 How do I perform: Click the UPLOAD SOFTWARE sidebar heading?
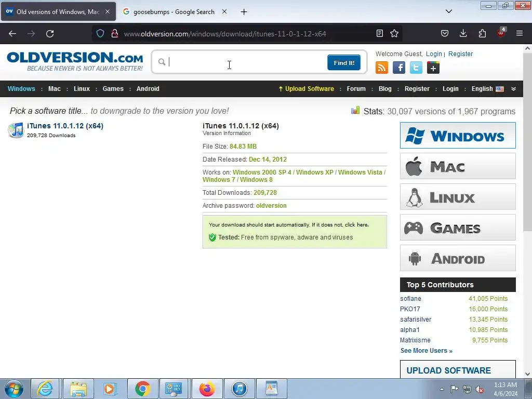click(448, 370)
